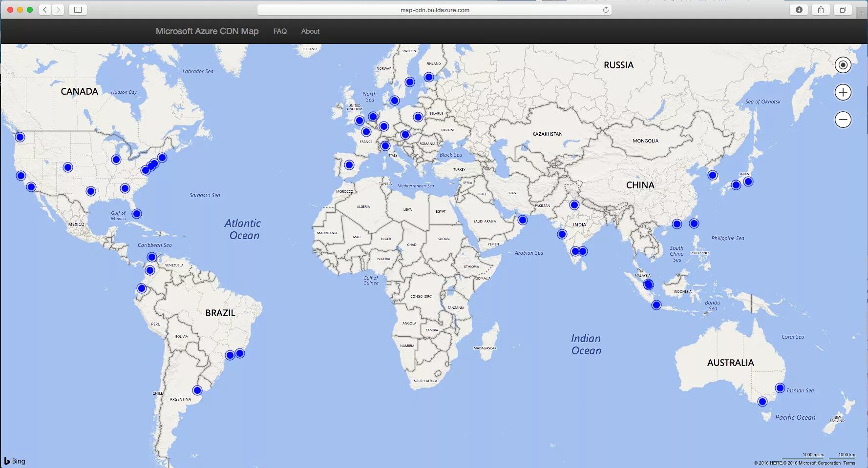Reload the page from the address bar

pyautogui.click(x=606, y=10)
